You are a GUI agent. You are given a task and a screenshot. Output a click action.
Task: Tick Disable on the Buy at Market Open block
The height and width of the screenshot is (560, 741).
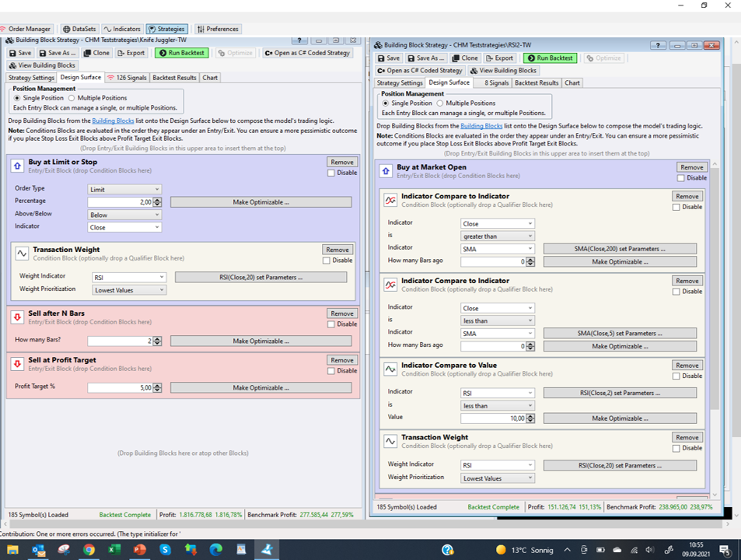point(681,178)
